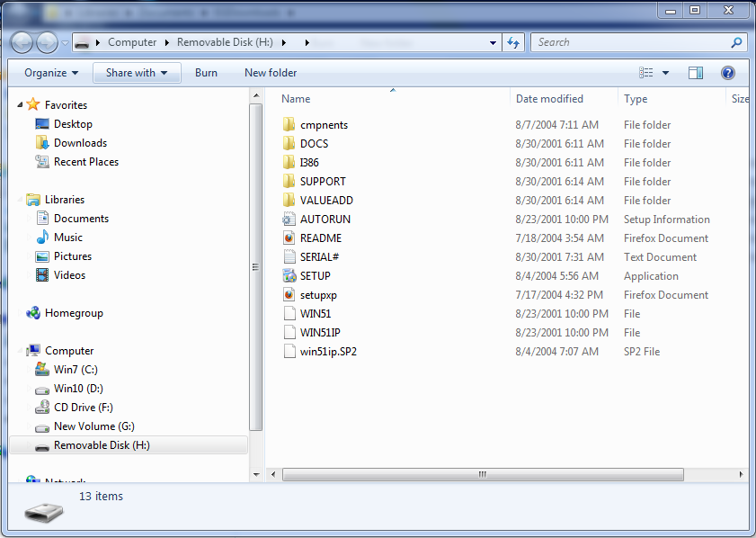Screen dimensions: 756x538
Task: Click "Setup Information" type for AUTORUN
Action: 666,219
